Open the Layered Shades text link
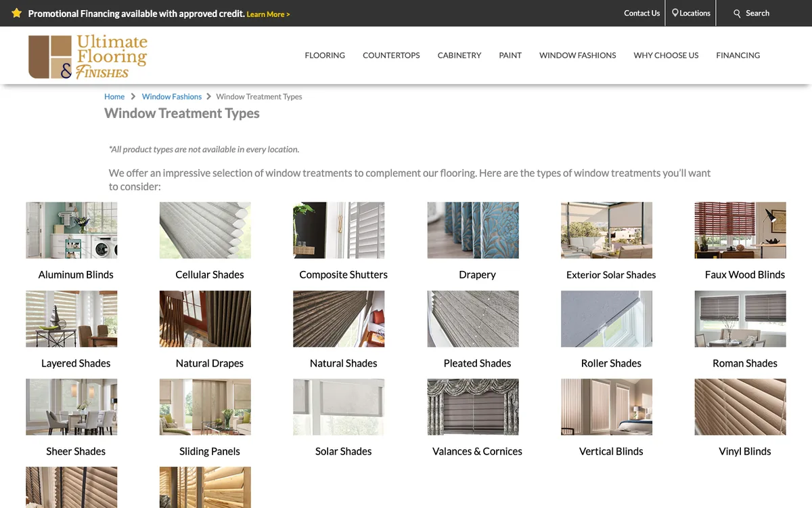Screen dimensions: 812x508 click(76, 364)
